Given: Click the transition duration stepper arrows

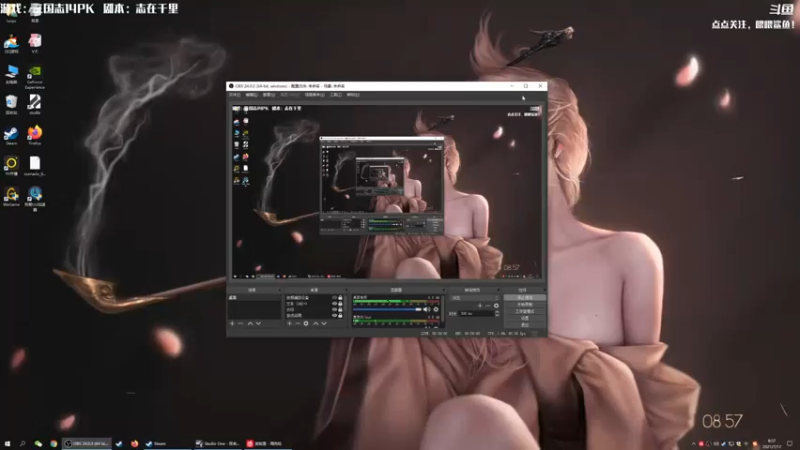Looking at the screenshot, I should [497, 313].
